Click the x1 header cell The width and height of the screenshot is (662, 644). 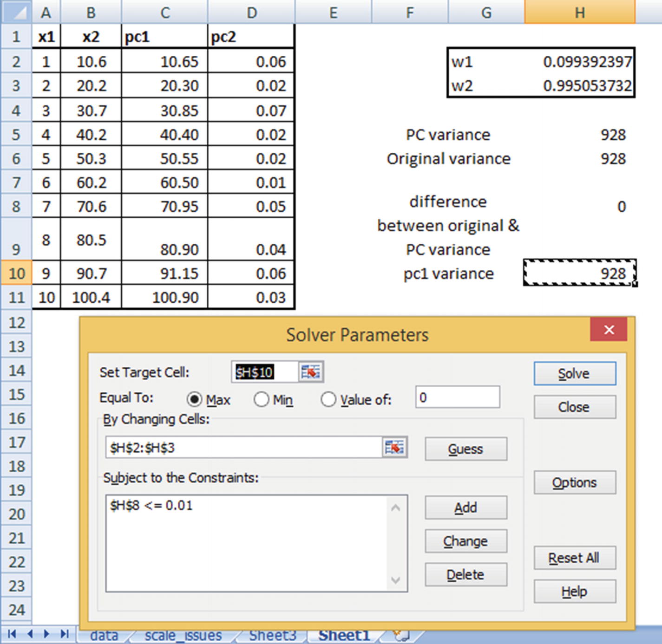[46, 36]
